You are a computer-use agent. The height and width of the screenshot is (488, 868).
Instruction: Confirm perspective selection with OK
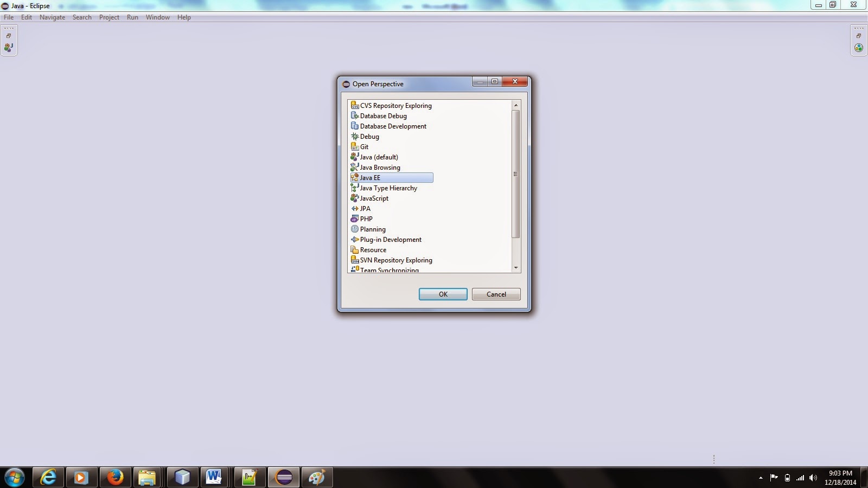[x=443, y=294]
